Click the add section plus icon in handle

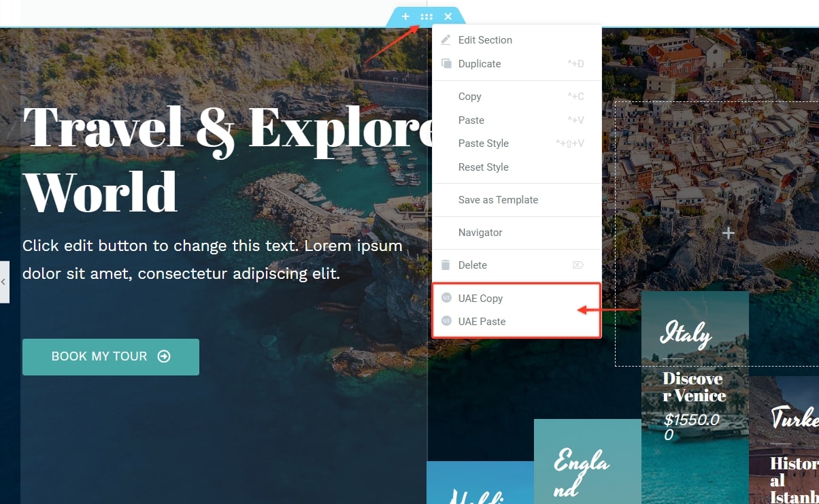405,16
